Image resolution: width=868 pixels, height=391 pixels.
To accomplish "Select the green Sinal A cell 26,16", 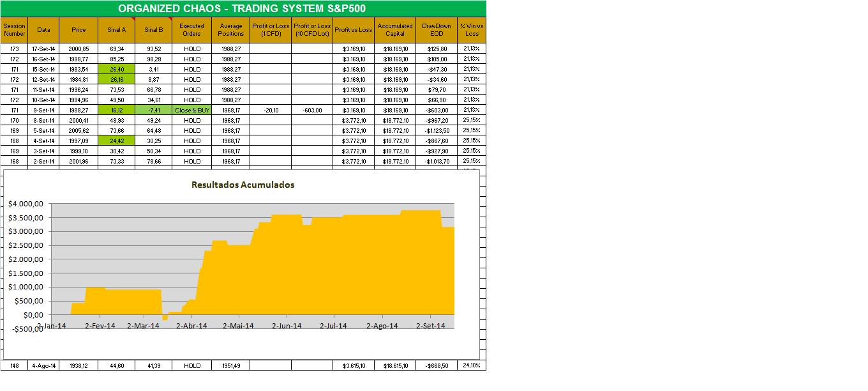I will coord(117,79).
